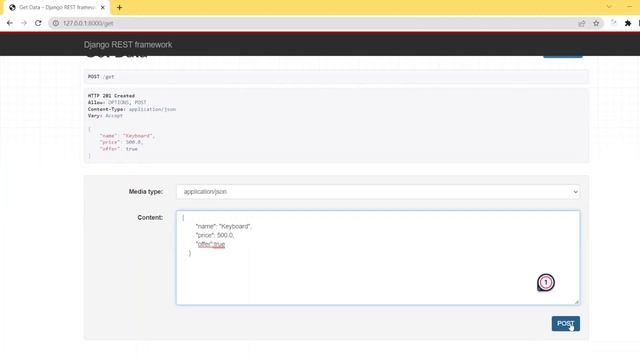Image resolution: width=640 pixels, height=360 pixels.
Task: Click the 'HTTP 201 Created' response text
Action: (111, 96)
